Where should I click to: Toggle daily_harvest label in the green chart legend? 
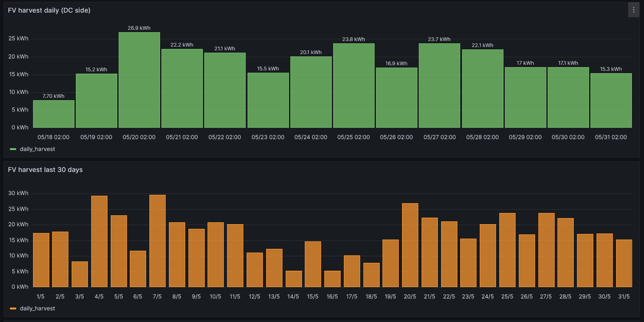37,149
